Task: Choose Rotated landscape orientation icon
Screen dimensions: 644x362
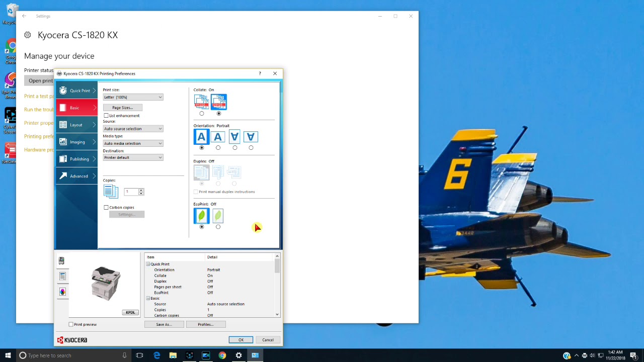Action: coord(251,137)
